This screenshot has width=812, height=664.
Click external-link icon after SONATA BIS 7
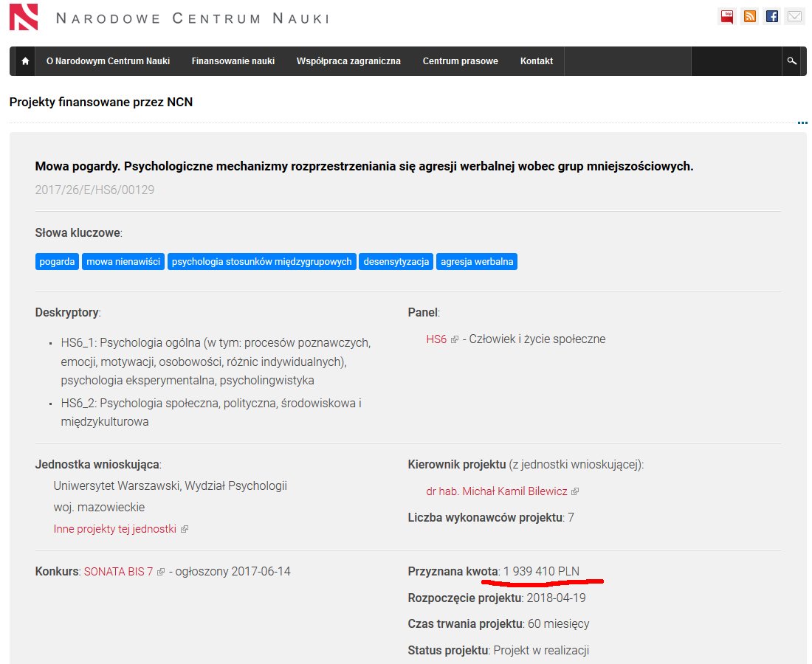(160, 572)
